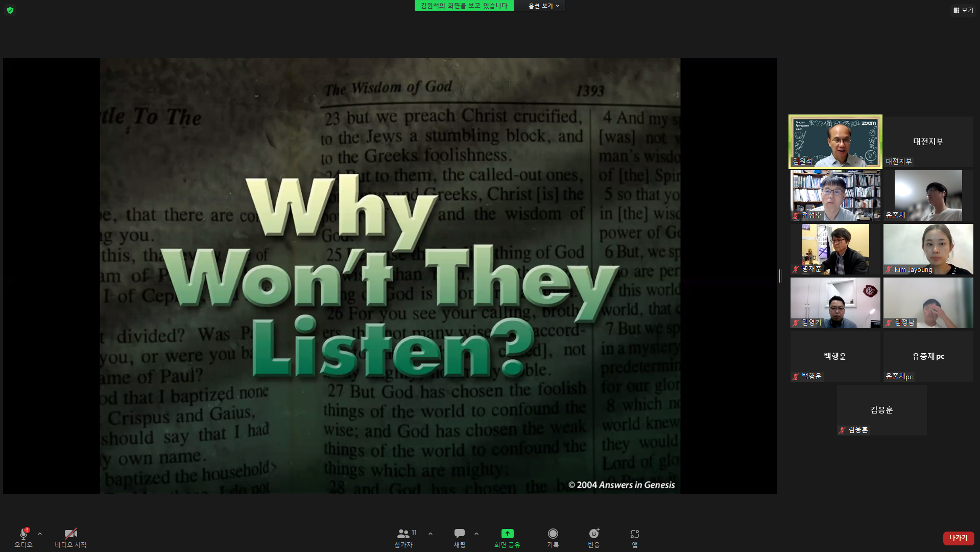Screen dimensions: 980x552
Task: Select the 대전지부 participant tile
Action: tap(928, 142)
